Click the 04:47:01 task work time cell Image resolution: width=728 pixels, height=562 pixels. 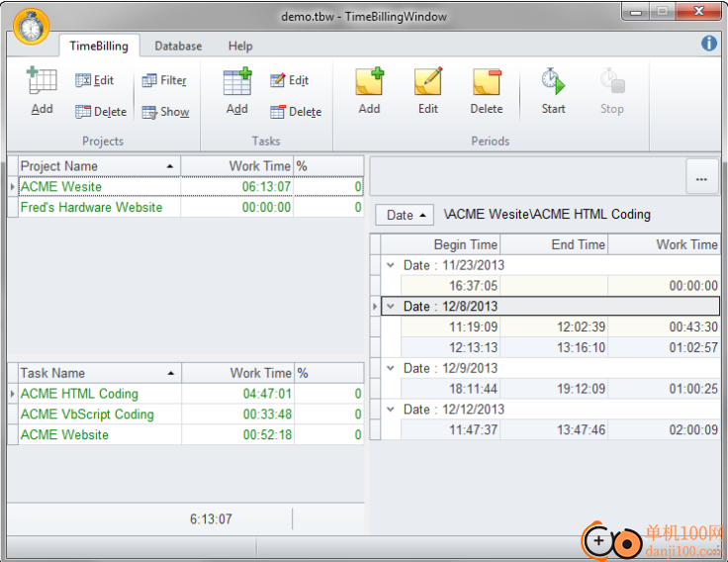pyautogui.click(x=237, y=394)
